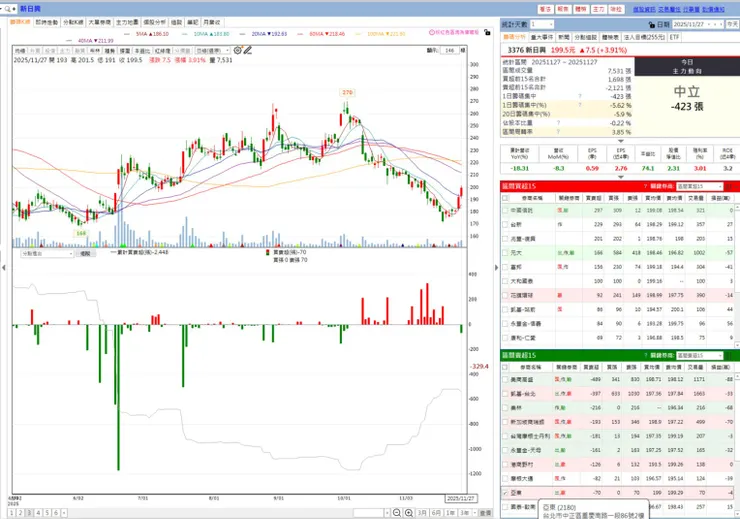740x519 pixels.
Task: Click the pink clock notice icon
Action: coord(431,33)
